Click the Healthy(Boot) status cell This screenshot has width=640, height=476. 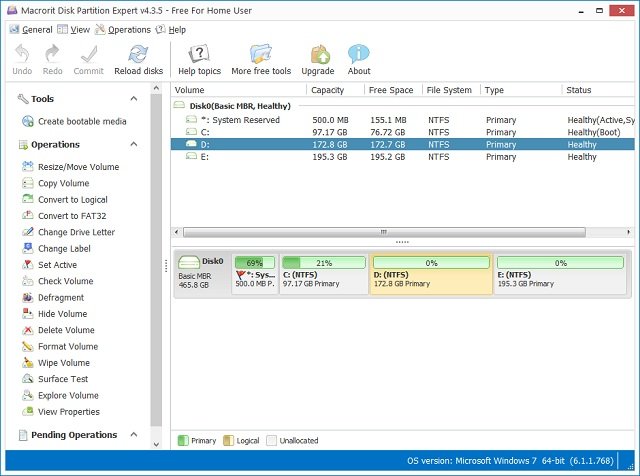click(594, 132)
